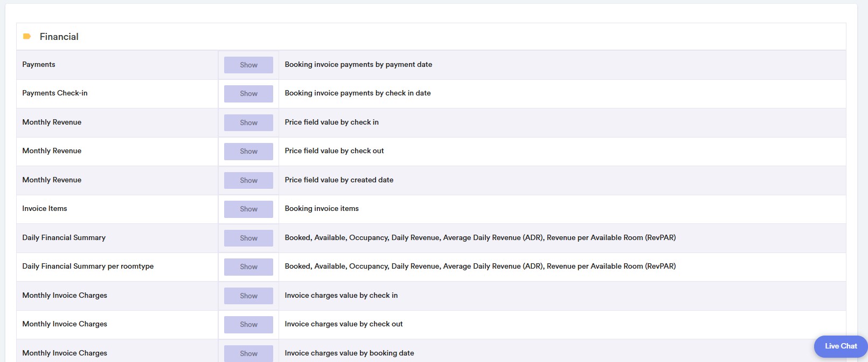Click "Price field value by check in" description
This screenshot has width=868, height=362.
(x=332, y=122)
